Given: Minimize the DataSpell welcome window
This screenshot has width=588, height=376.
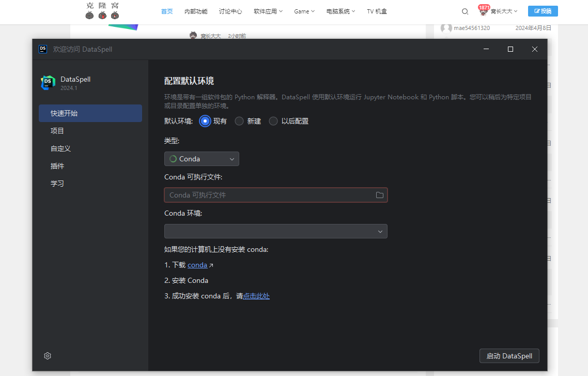Looking at the screenshot, I should (486, 49).
